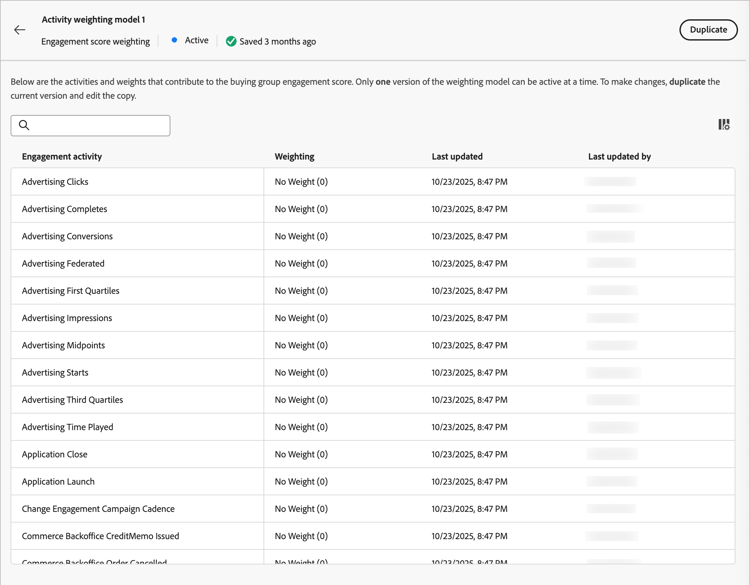Select the Advertising Clicks row
Screen dimensions: 750x585
tap(55, 182)
